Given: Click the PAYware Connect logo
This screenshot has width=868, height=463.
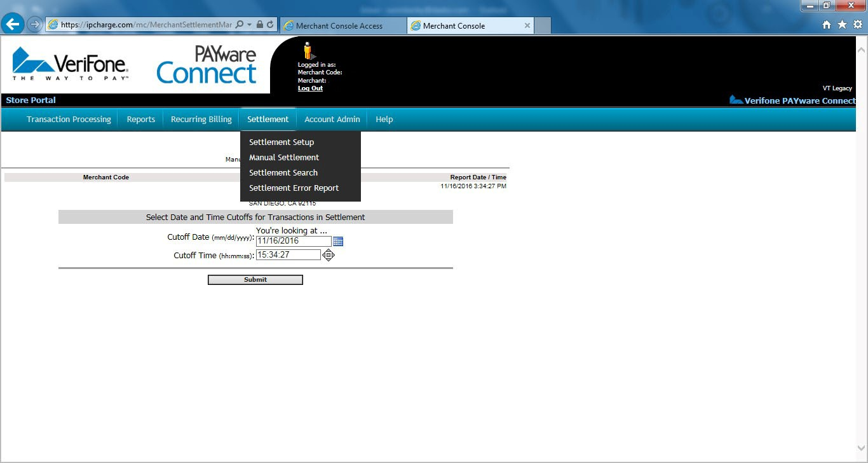Looking at the screenshot, I should point(207,64).
